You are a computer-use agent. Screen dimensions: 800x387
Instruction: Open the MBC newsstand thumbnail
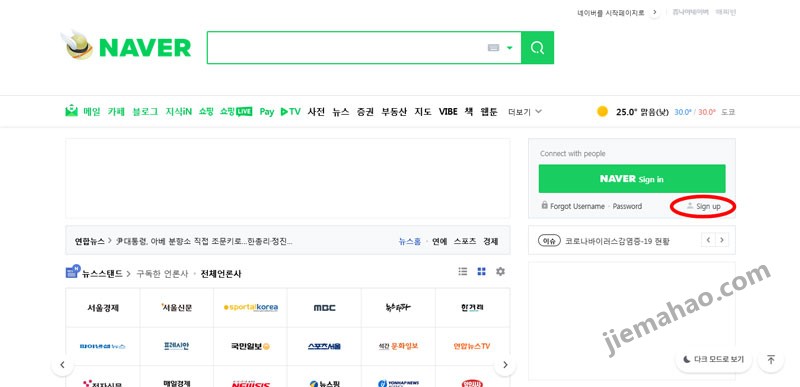point(324,308)
